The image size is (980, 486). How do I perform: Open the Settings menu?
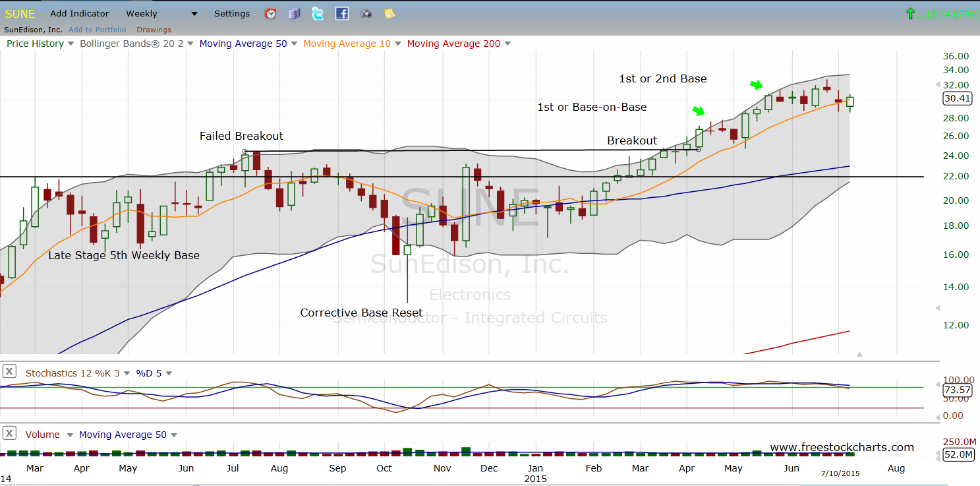point(232,13)
